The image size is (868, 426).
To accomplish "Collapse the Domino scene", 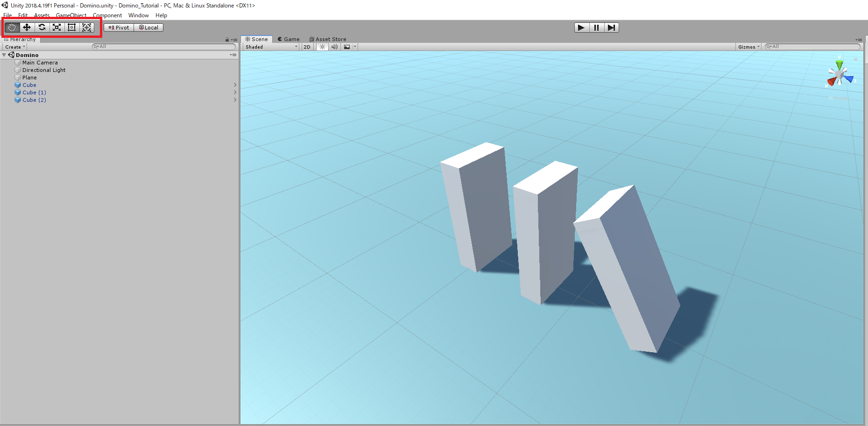I will (x=4, y=55).
